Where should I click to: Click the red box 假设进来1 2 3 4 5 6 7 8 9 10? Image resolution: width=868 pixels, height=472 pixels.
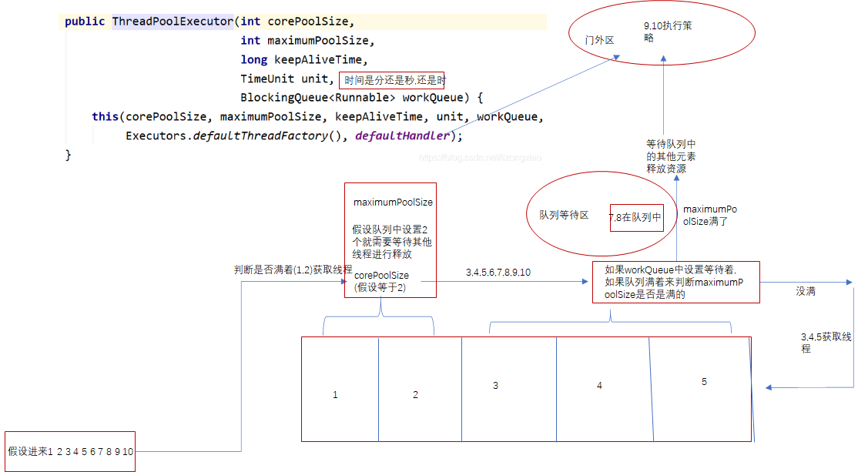70,451
